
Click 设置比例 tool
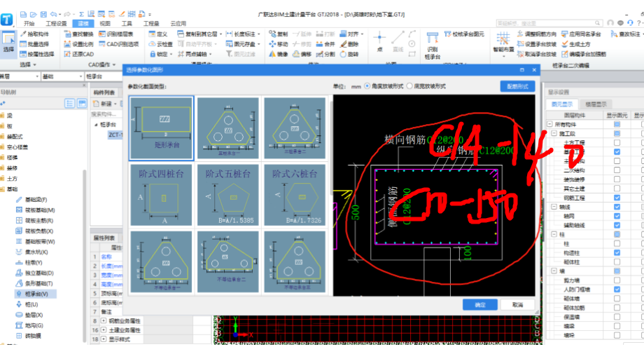pos(79,44)
